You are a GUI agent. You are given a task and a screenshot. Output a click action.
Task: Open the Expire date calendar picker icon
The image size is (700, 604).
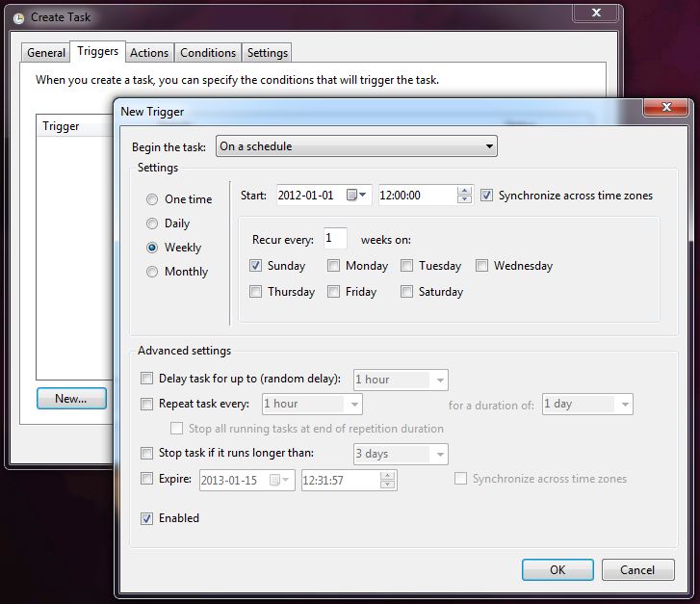[x=279, y=480]
